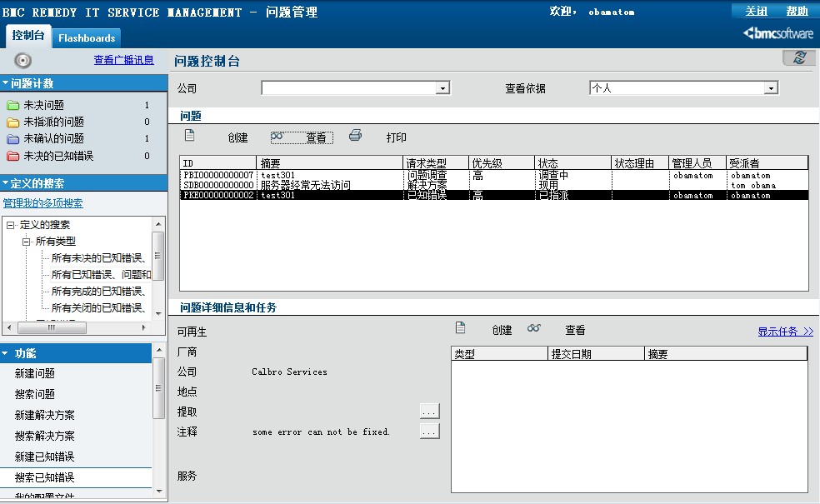Click the binoculars icon in 问题详细信息和任务 section
Screen dimensions: 820x504
(534, 330)
